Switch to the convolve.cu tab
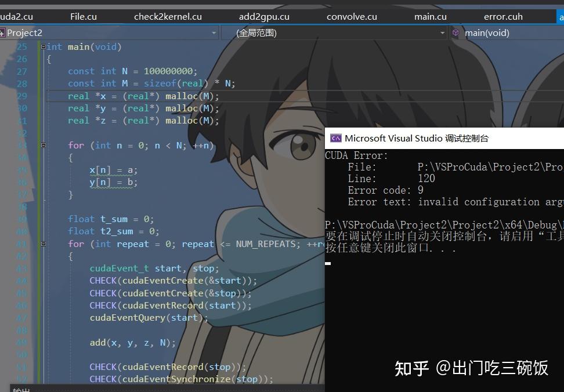The image size is (564, 392). (x=352, y=16)
